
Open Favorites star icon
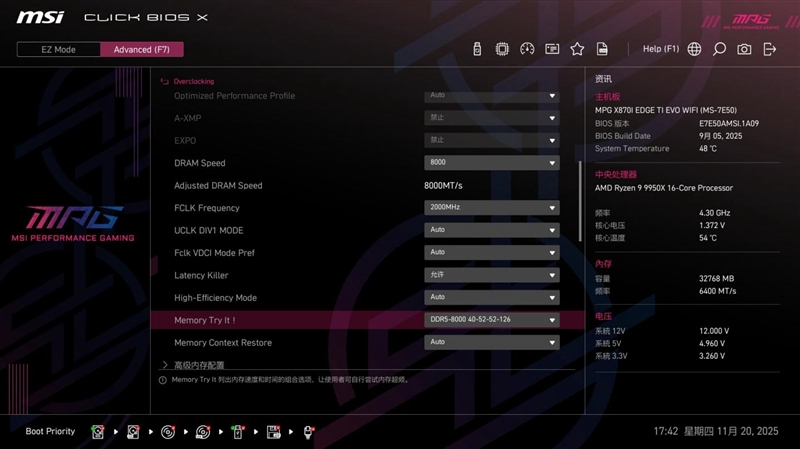click(x=577, y=49)
